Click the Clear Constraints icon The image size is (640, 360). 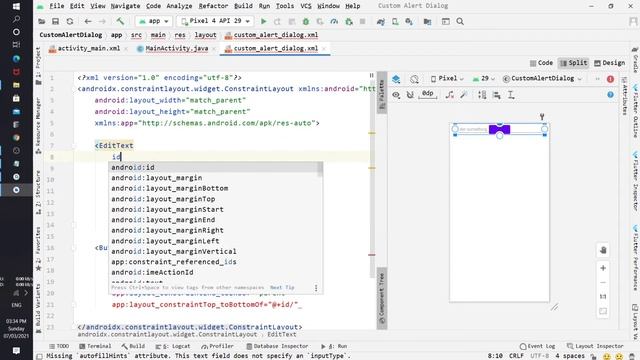[449, 95]
